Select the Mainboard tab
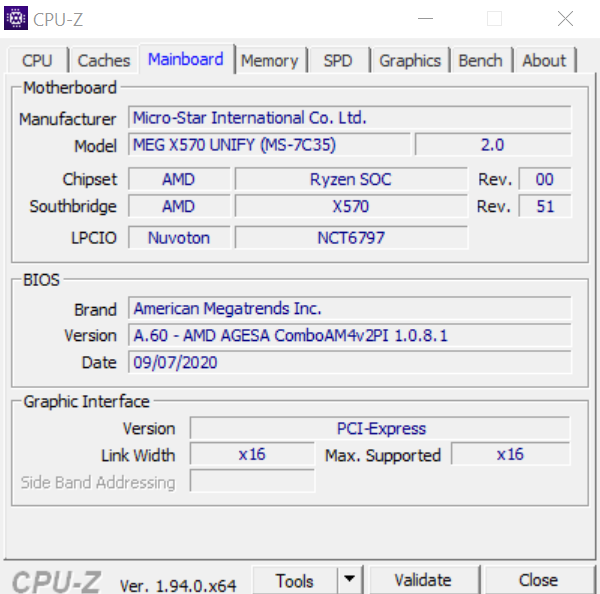 click(x=186, y=59)
